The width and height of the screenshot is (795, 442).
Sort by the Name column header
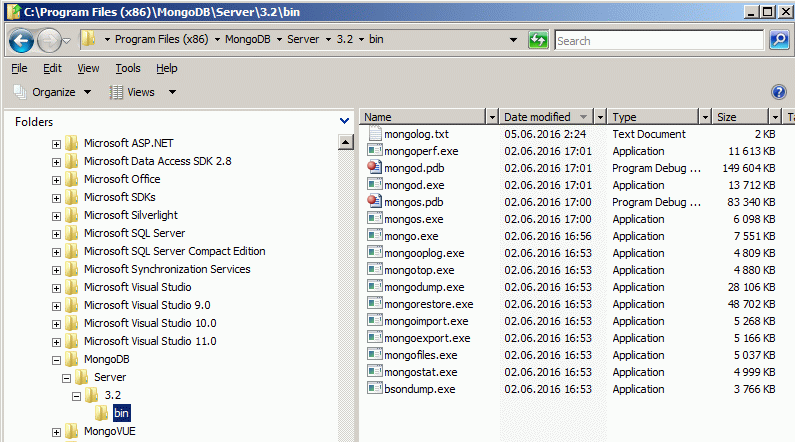(x=423, y=117)
